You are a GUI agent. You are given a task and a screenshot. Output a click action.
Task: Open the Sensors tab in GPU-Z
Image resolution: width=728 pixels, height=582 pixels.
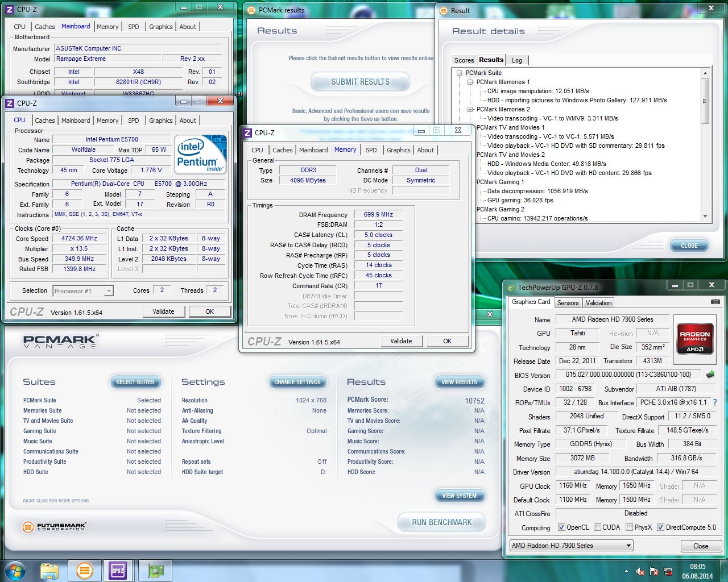568,303
